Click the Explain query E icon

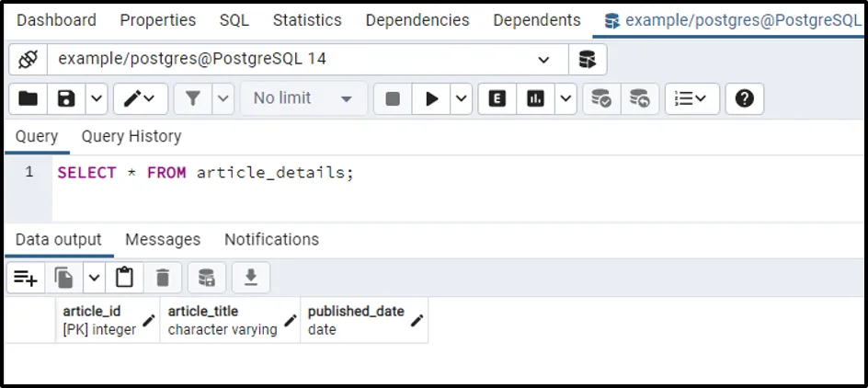click(x=497, y=98)
